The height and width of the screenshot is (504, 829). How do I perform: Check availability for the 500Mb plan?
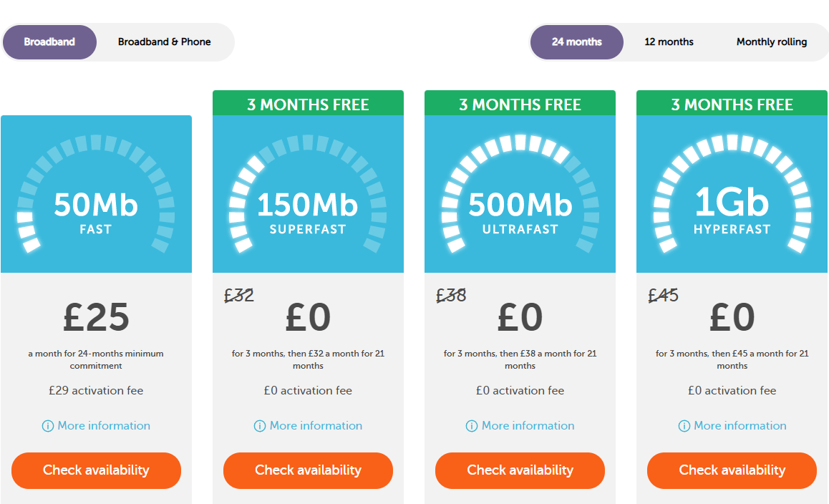tap(520, 470)
